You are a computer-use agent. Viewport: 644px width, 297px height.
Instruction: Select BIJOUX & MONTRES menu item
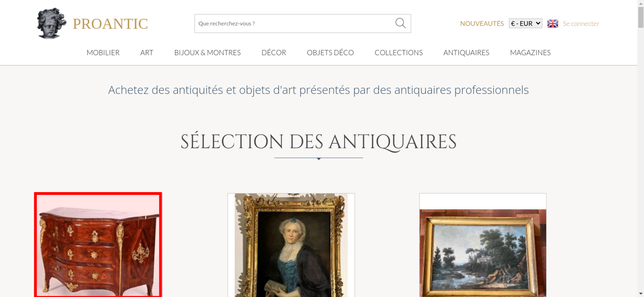(207, 52)
